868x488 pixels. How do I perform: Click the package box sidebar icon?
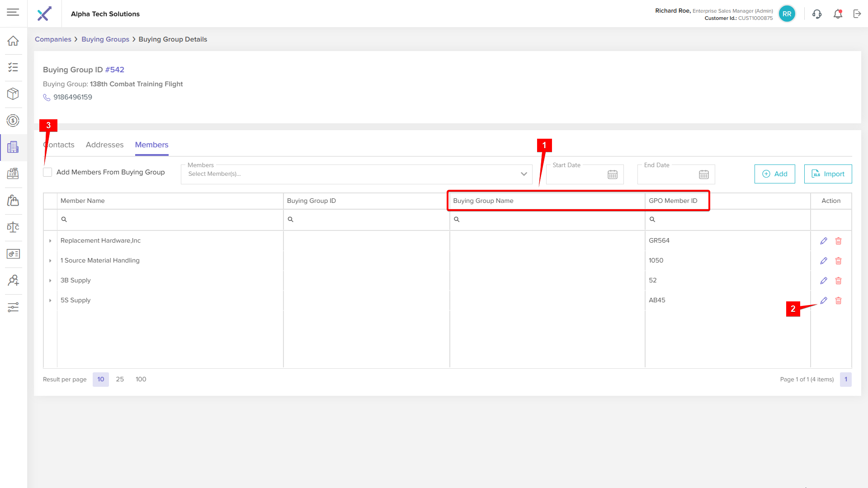[13, 94]
